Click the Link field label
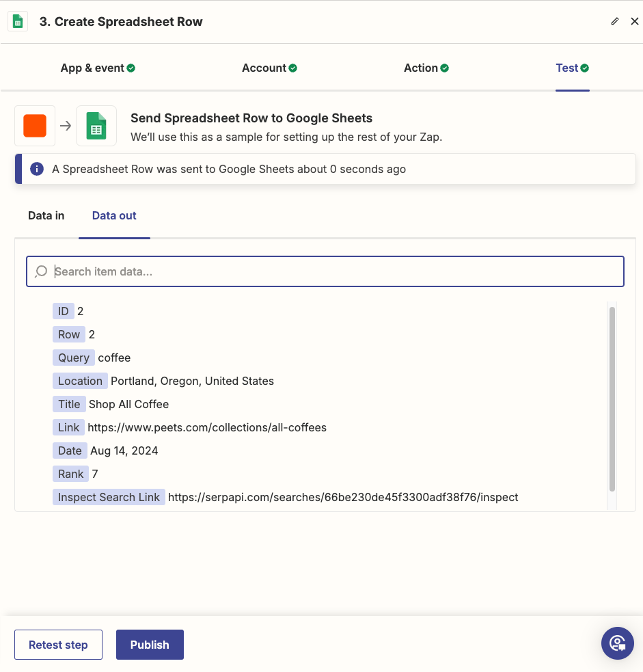Viewport: 643px width, 672px height. 68,427
